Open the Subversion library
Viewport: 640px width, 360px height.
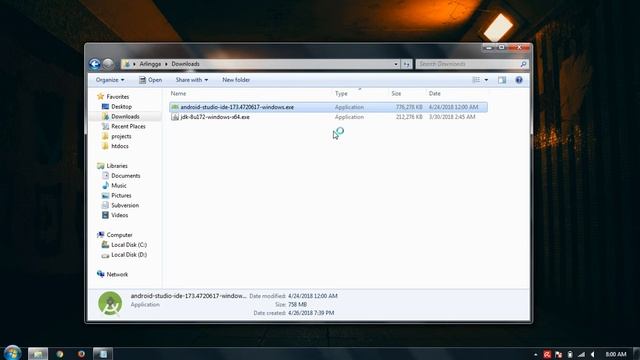[x=125, y=205]
